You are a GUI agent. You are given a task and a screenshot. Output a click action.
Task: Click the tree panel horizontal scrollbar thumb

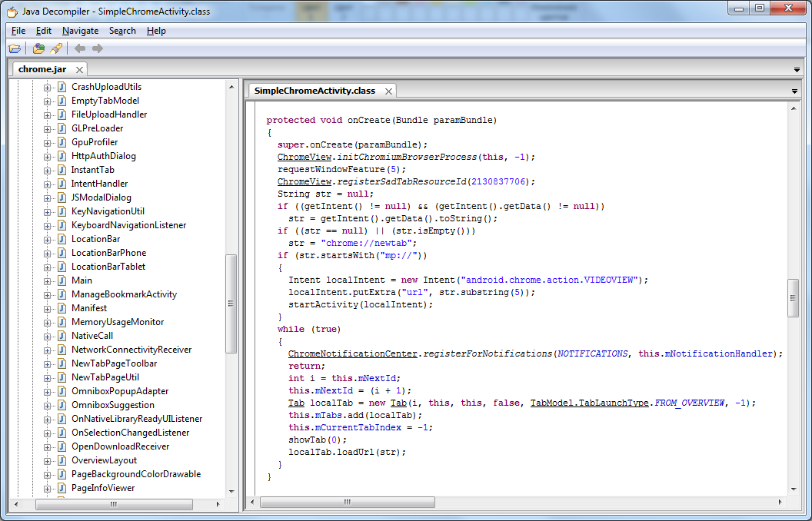click(x=114, y=504)
